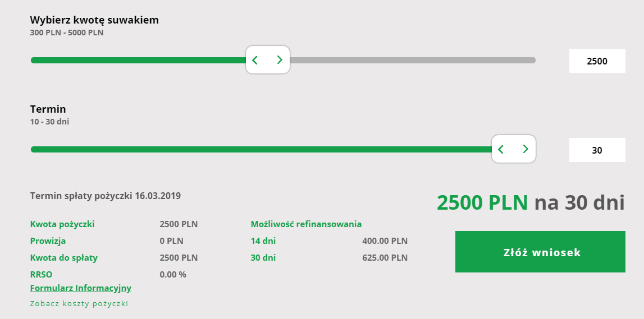Click the green Termin slider track
Screen dimensions: 644x319
pyautogui.click(x=261, y=149)
